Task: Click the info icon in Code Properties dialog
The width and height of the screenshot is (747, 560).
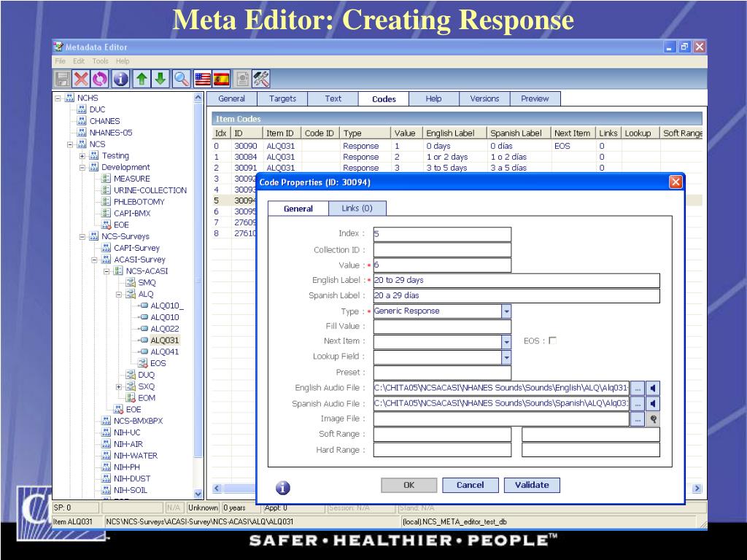Action: (282, 488)
